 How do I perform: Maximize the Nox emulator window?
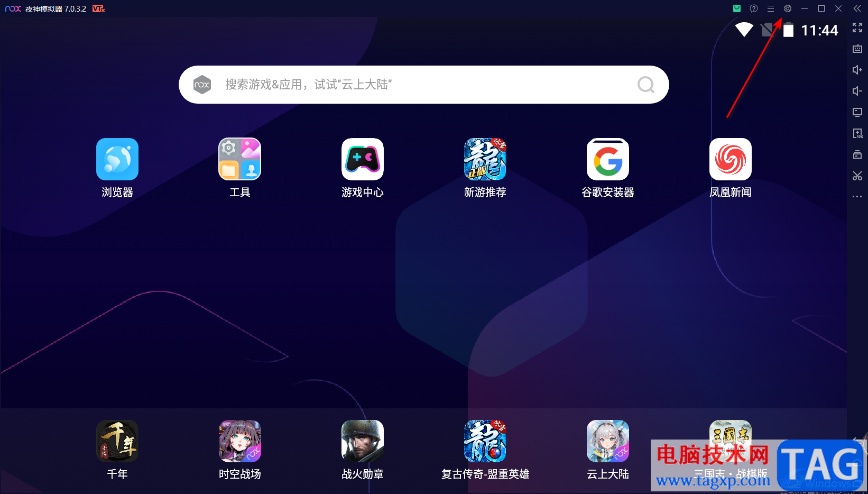click(x=821, y=8)
